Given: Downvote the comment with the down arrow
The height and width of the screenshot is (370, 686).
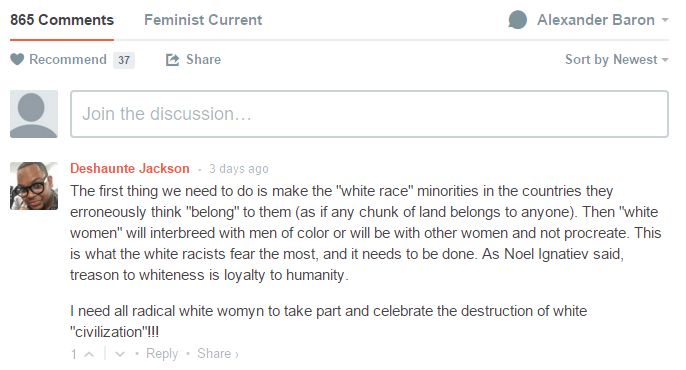Looking at the screenshot, I should [x=119, y=354].
